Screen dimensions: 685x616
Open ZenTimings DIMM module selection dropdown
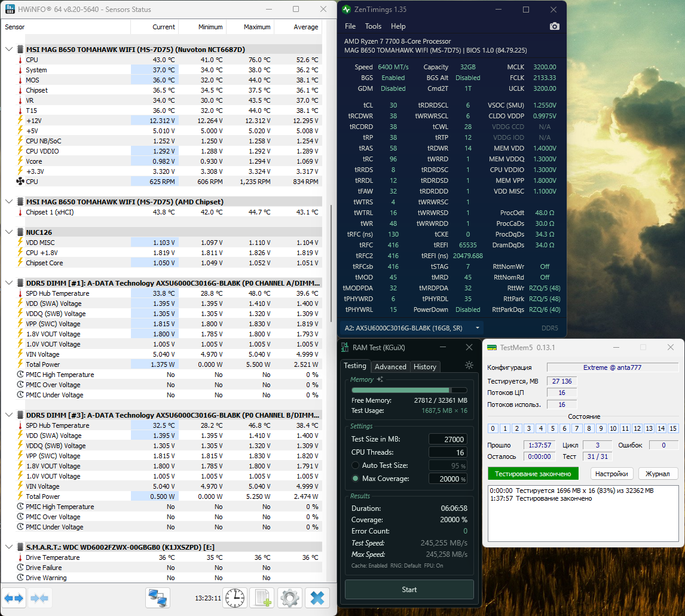click(x=413, y=328)
